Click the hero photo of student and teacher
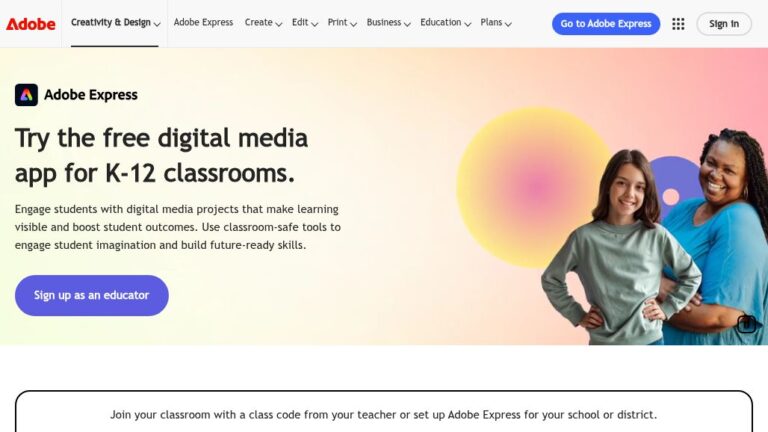The image size is (768, 432). (x=654, y=237)
